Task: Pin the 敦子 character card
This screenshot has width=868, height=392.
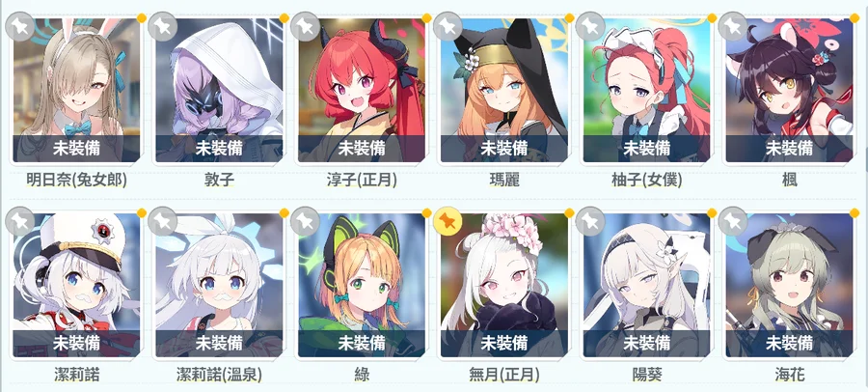Action: 163,27
